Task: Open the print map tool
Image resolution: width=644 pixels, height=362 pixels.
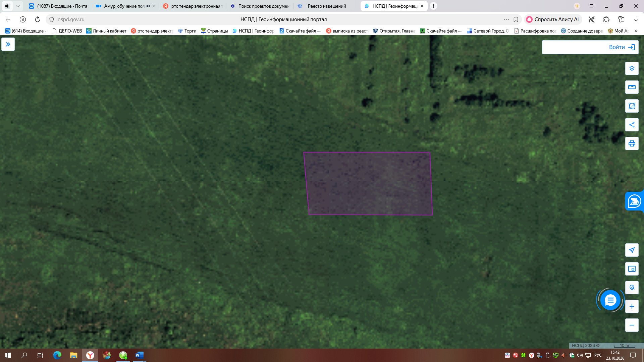Action: tap(632, 143)
